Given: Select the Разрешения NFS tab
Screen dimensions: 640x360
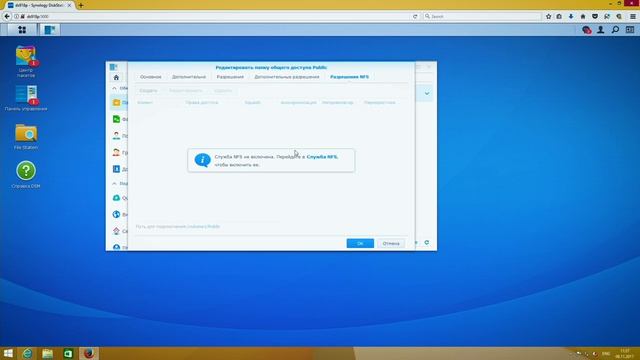Looking at the screenshot, I should pos(349,77).
